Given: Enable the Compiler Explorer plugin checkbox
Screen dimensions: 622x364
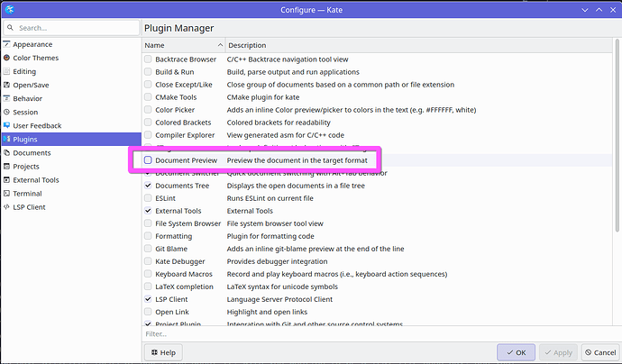Looking at the screenshot, I should [148, 135].
